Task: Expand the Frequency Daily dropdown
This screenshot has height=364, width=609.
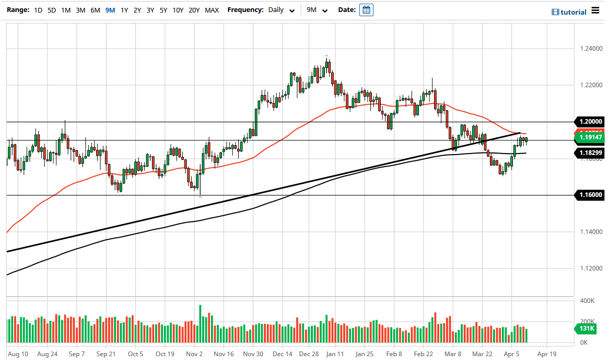Action: click(x=281, y=10)
